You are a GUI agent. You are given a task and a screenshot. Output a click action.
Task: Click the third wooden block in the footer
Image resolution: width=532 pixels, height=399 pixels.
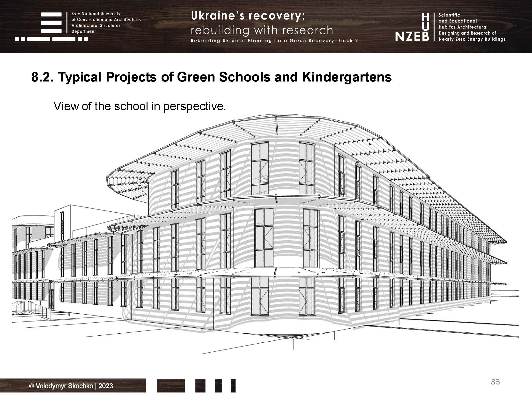[x=218, y=385]
